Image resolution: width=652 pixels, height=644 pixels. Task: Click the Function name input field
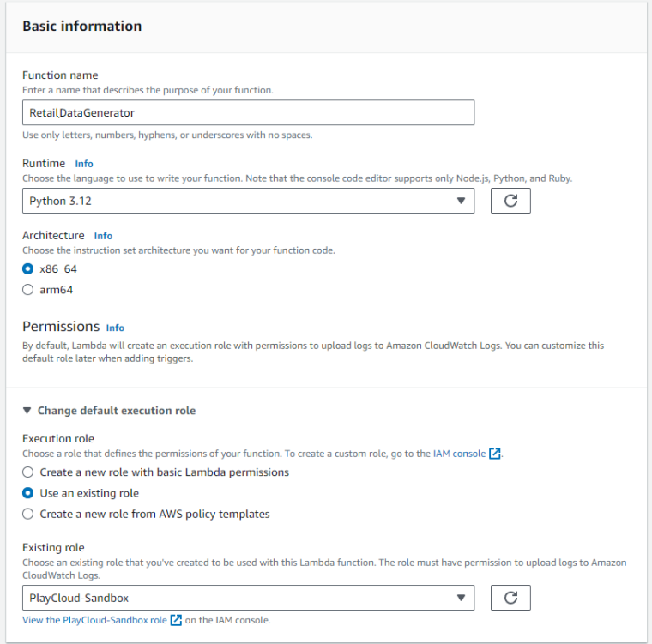(x=248, y=113)
